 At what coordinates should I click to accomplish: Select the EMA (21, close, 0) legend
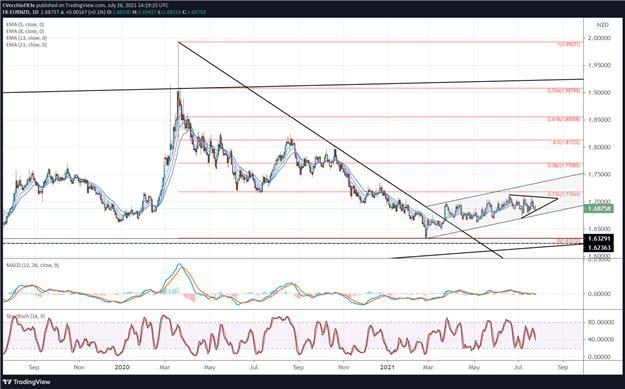pos(26,45)
